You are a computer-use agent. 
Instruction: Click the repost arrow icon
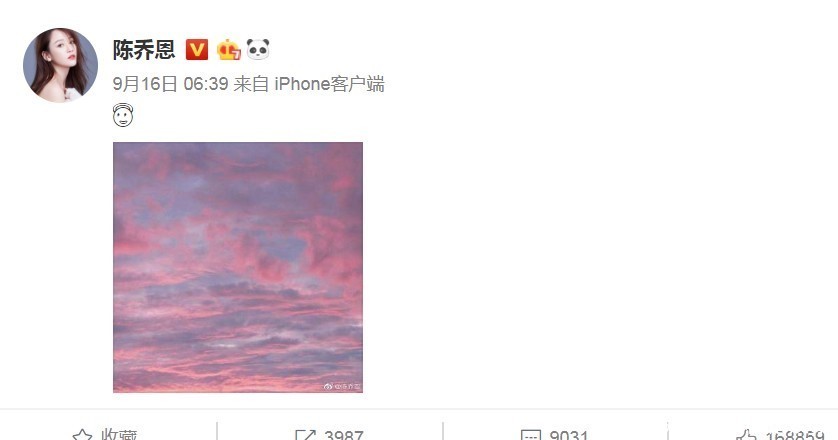coord(305,435)
